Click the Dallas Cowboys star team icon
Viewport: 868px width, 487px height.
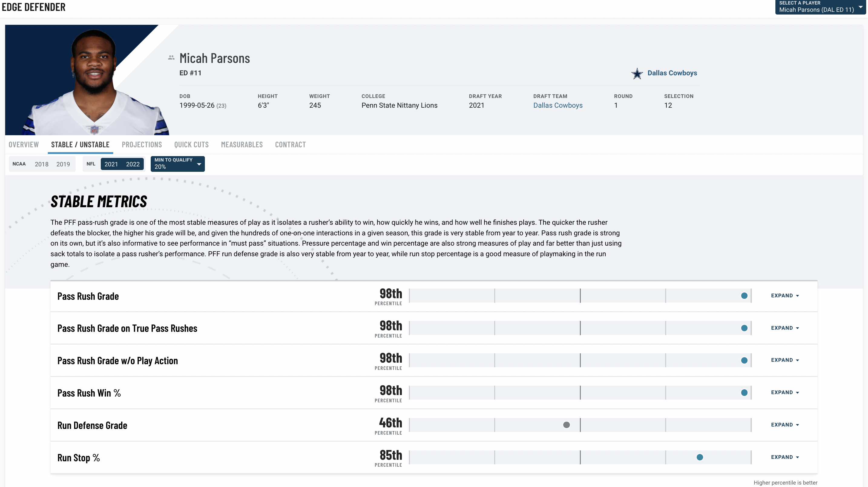(x=636, y=73)
